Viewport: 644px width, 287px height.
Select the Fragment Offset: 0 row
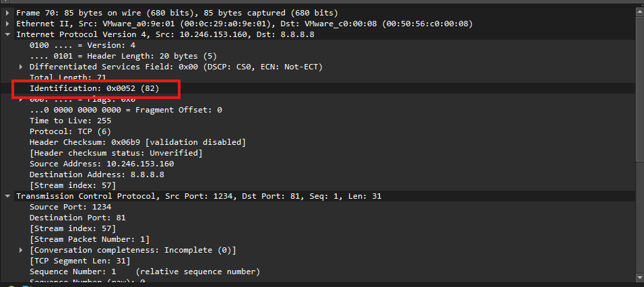[125, 110]
